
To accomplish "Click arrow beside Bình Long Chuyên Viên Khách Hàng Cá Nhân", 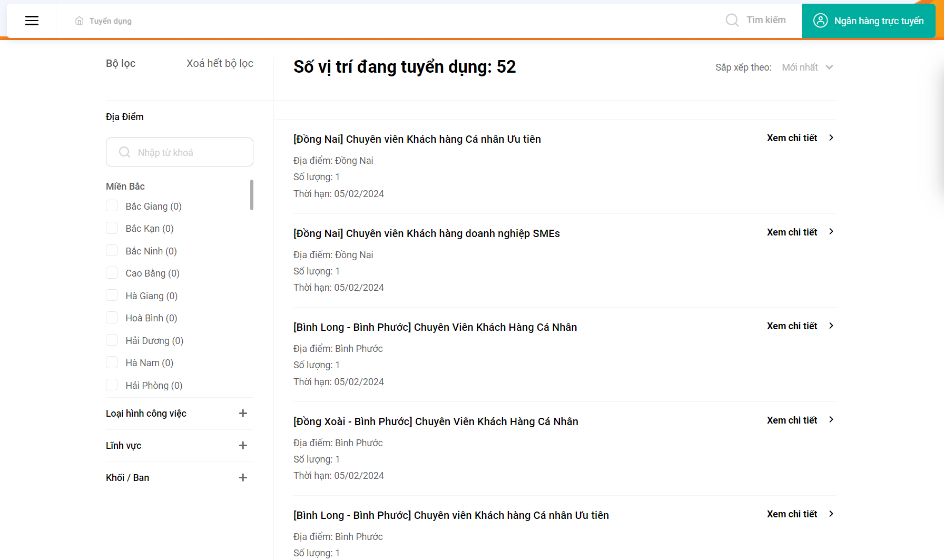I will tap(831, 326).
